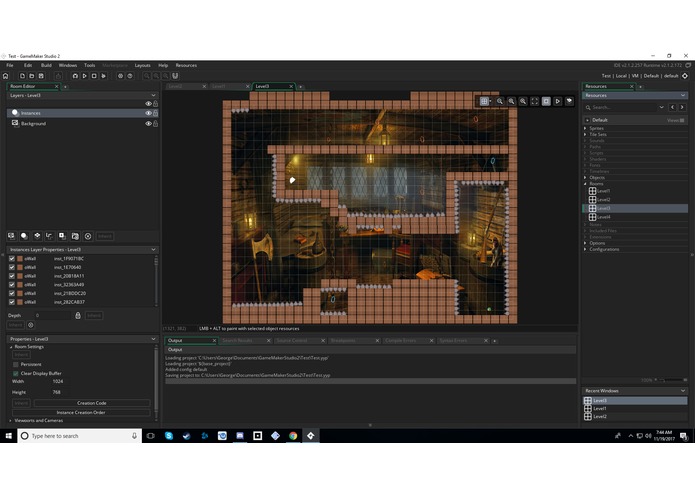Collapse Instances Layer Properties panel chevron
The height and width of the screenshot is (494, 695).
(153, 249)
